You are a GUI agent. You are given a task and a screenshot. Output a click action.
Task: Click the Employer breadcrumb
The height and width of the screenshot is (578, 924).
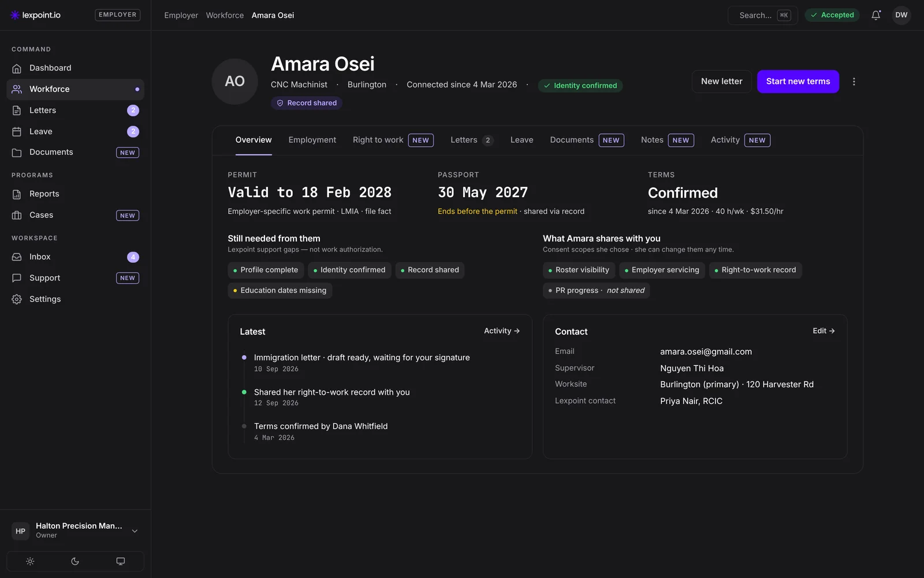(x=181, y=16)
